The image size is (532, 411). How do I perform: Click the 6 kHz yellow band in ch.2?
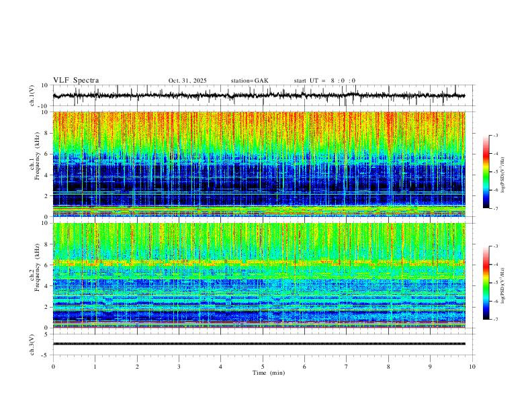(259, 262)
